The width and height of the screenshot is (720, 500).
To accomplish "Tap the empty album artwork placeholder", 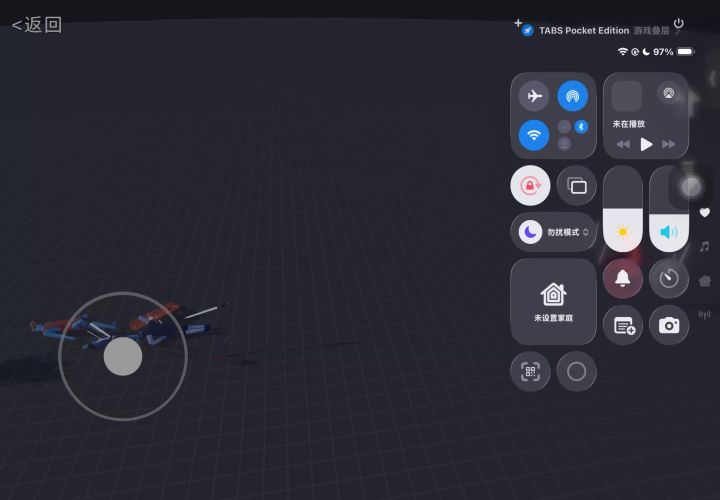I will click(x=627, y=96).
